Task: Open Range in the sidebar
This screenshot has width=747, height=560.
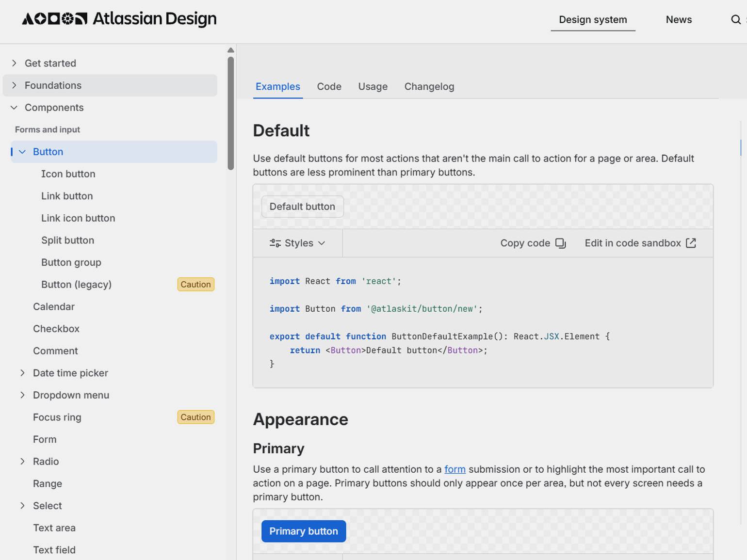Action: pyautogui.click(x=48, y=484)
